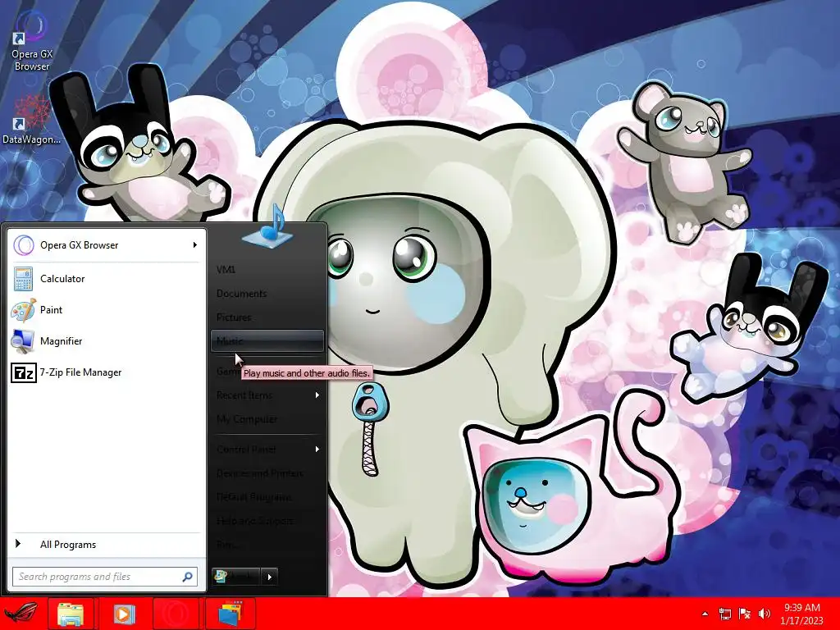
Task: Open Default Programs
Action: 267,496
